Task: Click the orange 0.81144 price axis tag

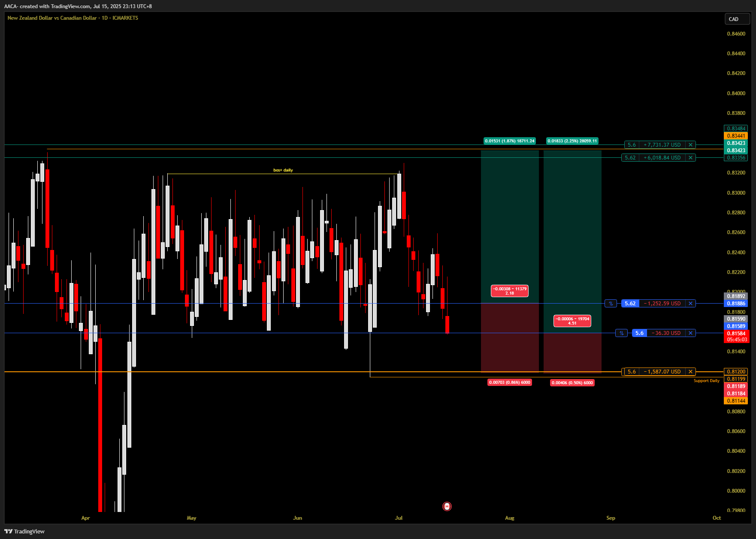Action: click(x=736, y=401)
